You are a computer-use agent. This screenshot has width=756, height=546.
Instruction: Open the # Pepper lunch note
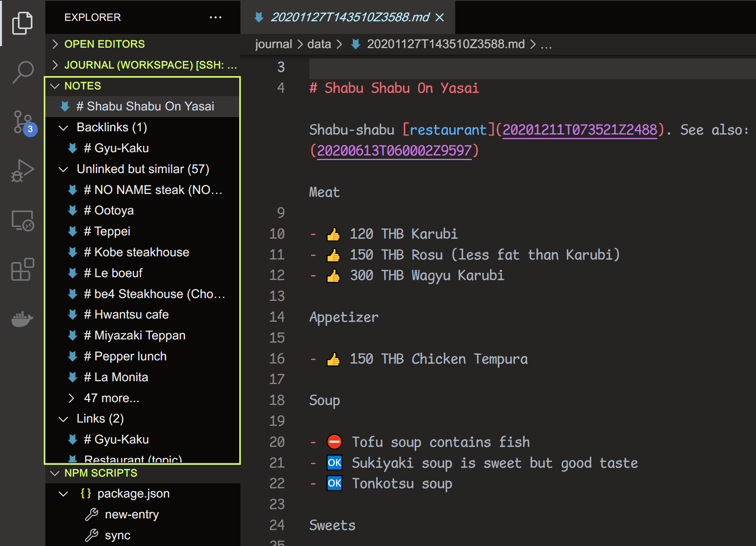(142, 356)
